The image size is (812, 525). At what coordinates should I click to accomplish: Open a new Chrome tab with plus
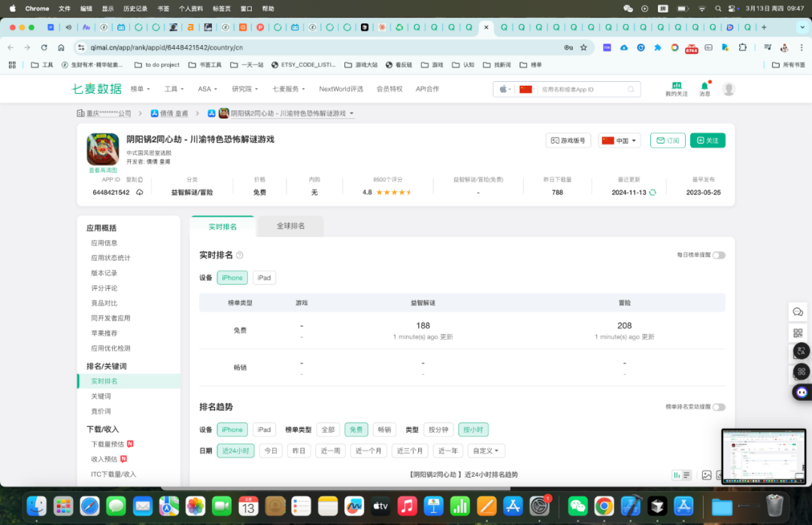[764, 28]
